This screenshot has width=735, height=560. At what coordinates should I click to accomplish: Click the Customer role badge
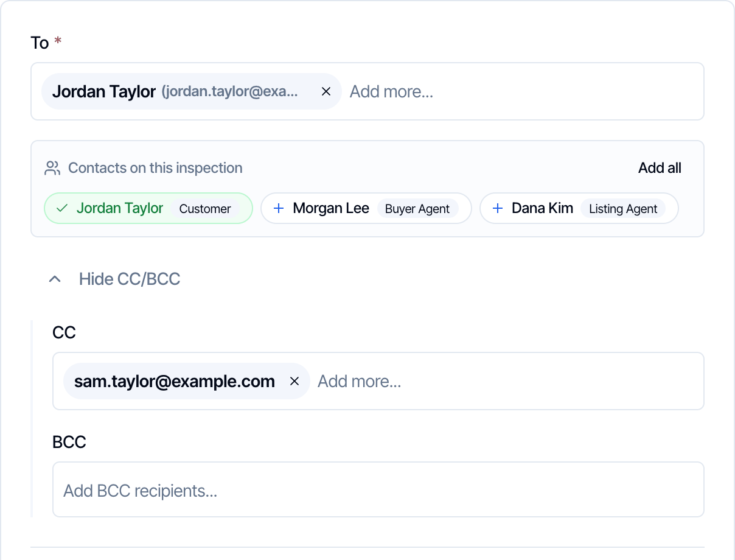click(x=205, y=209)
